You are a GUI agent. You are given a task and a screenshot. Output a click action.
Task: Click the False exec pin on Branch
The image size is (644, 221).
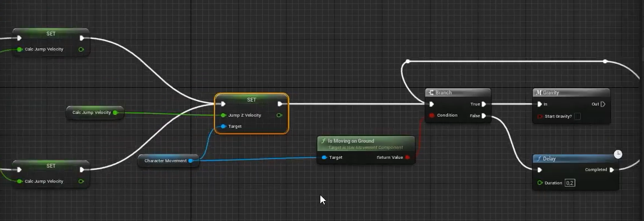484,115
